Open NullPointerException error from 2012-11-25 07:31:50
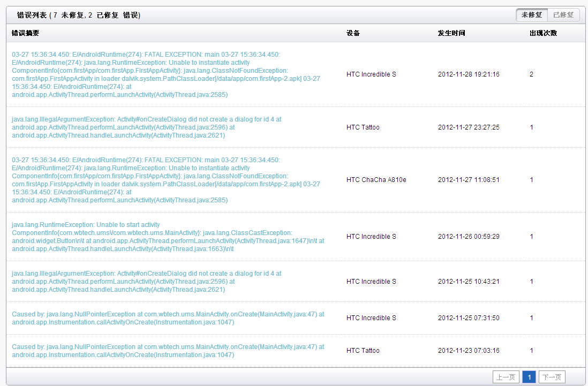The width and height of the screenshot is (588, 386). [168, 318]
